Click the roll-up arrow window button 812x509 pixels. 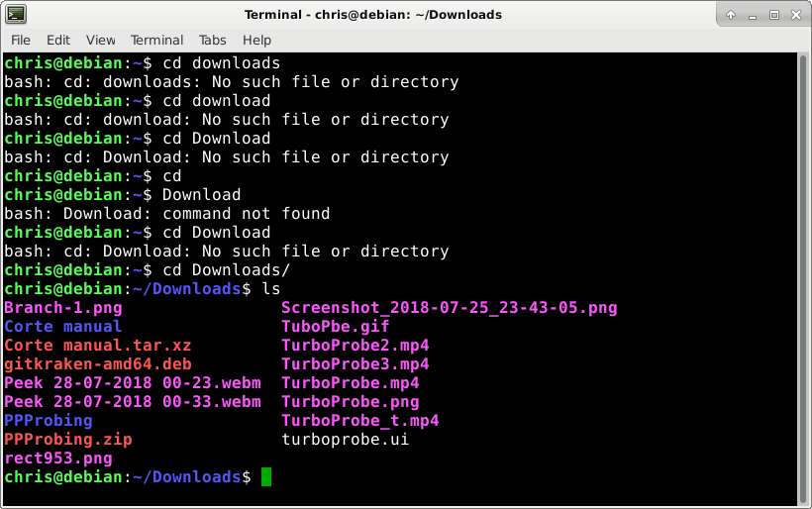(731, 15)
